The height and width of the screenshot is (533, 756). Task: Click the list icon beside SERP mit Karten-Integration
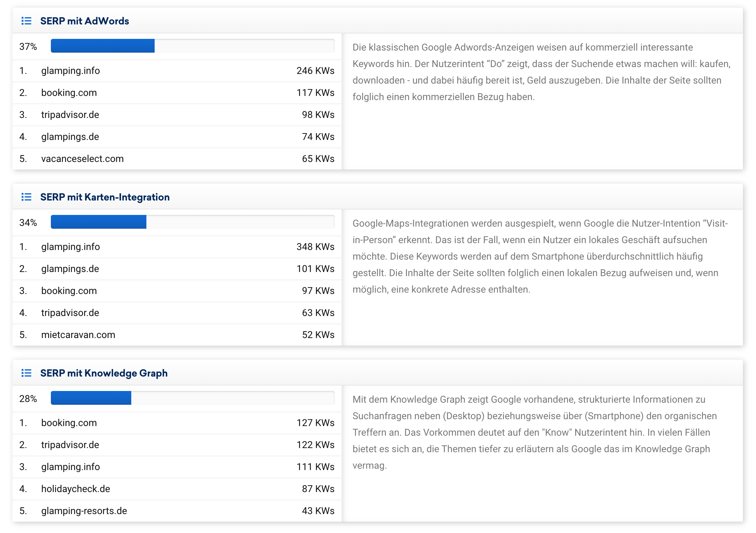click(26, 197)
